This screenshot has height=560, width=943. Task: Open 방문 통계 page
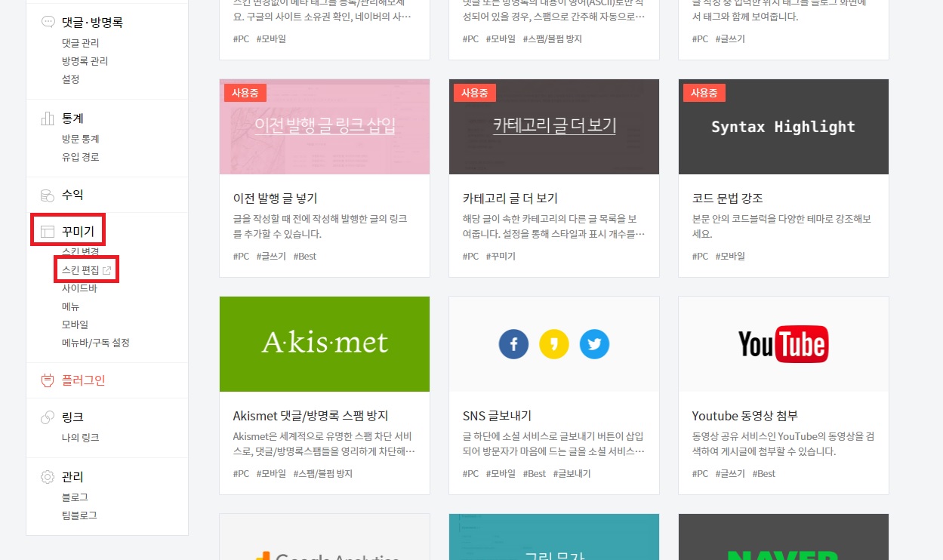tap(80, 139)
